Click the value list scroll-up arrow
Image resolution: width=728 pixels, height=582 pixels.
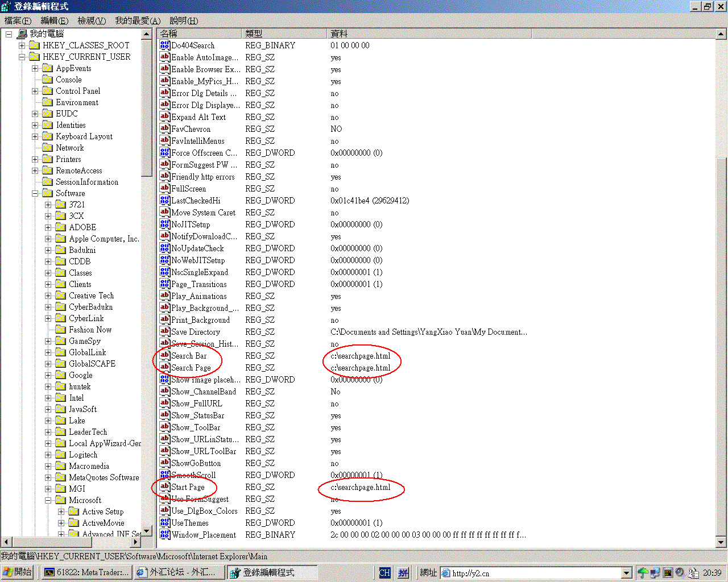[x=721, y=34]
